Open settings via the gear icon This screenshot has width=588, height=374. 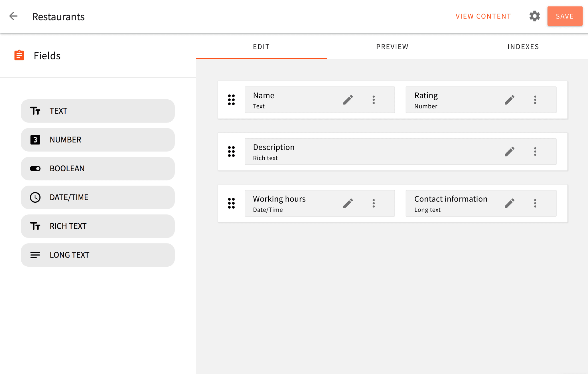tap(534, 16)
